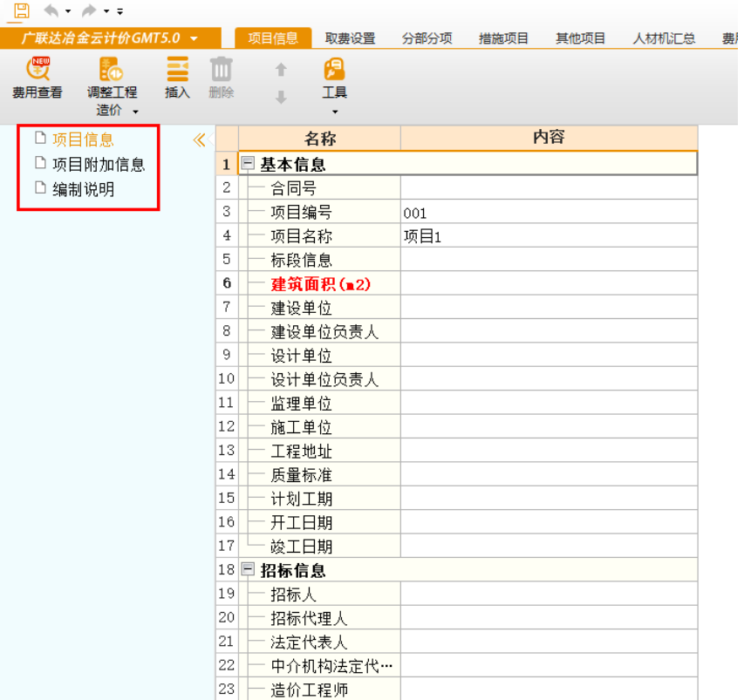Expand the 工具 dropdown arrow
The width and height of the screenshot is (744, 700).
tap(334, 112)
